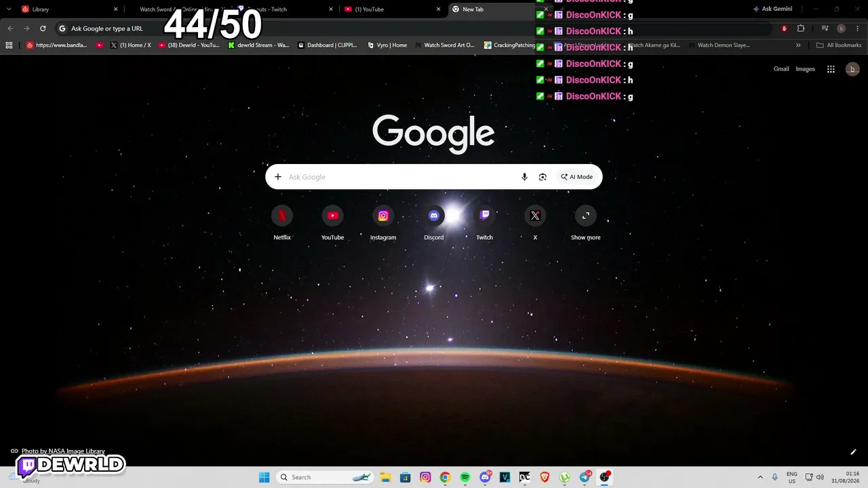Open Google Chrome from the taskbar

[x=445, y=477]
